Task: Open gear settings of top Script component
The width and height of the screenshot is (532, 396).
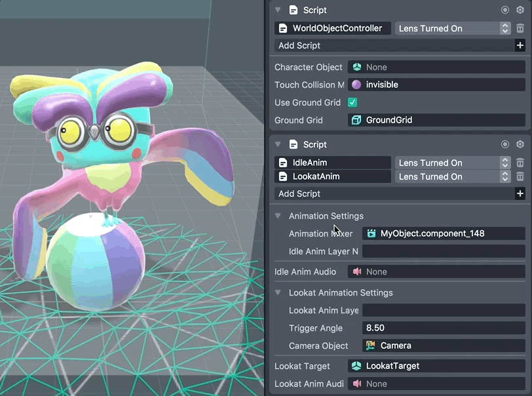Action: pos(520,10)
